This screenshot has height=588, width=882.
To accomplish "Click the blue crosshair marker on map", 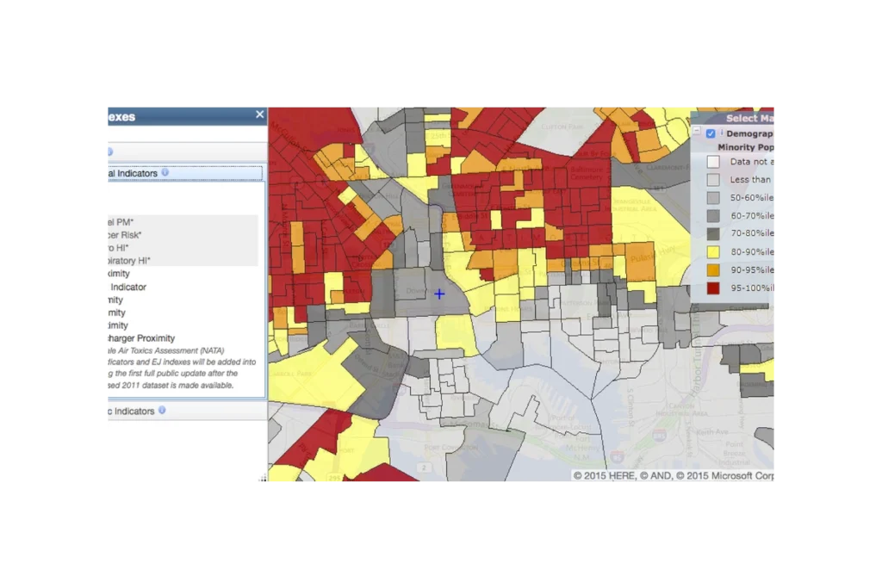I will click(x=439, y=294).
